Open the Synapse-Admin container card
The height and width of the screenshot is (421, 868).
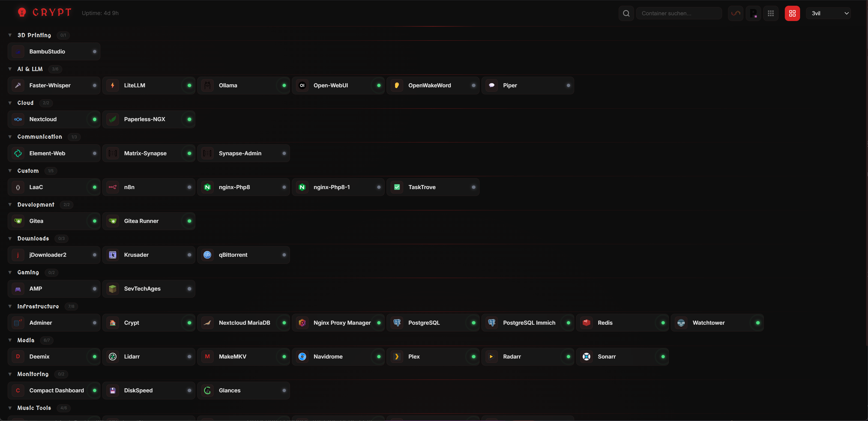click(x=243, y=153)
